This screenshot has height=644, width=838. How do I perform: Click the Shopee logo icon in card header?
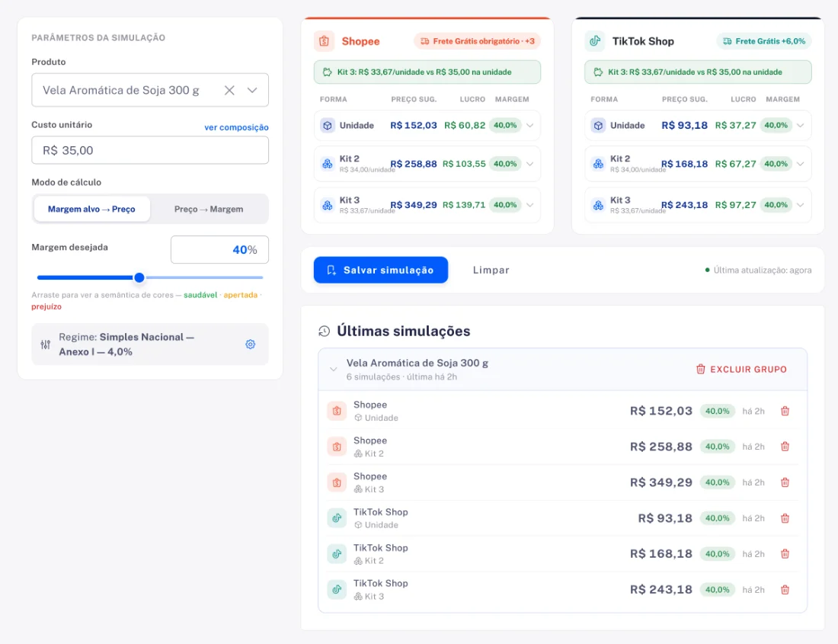pyautogui.click(x=324, y=41)
